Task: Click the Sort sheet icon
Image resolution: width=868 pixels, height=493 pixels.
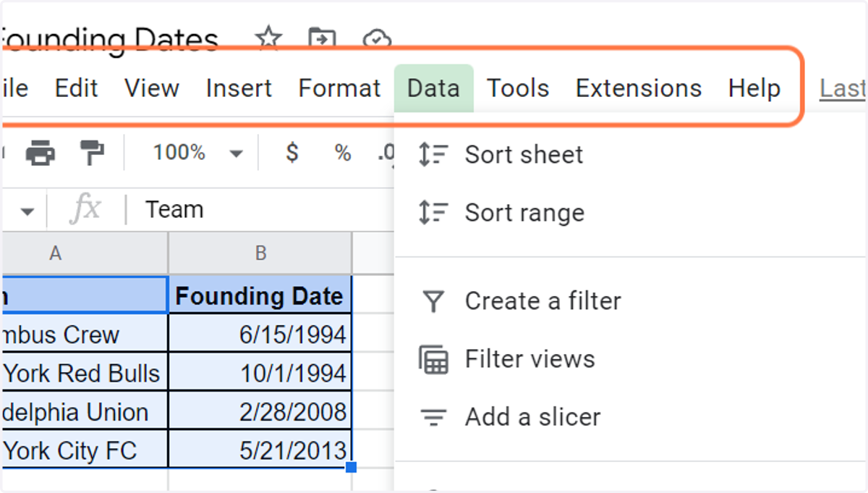Action: [x=433, y=154]
